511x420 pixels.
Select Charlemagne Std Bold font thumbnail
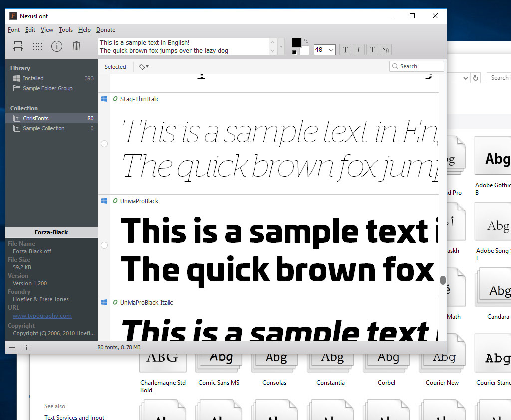point(163,362)
